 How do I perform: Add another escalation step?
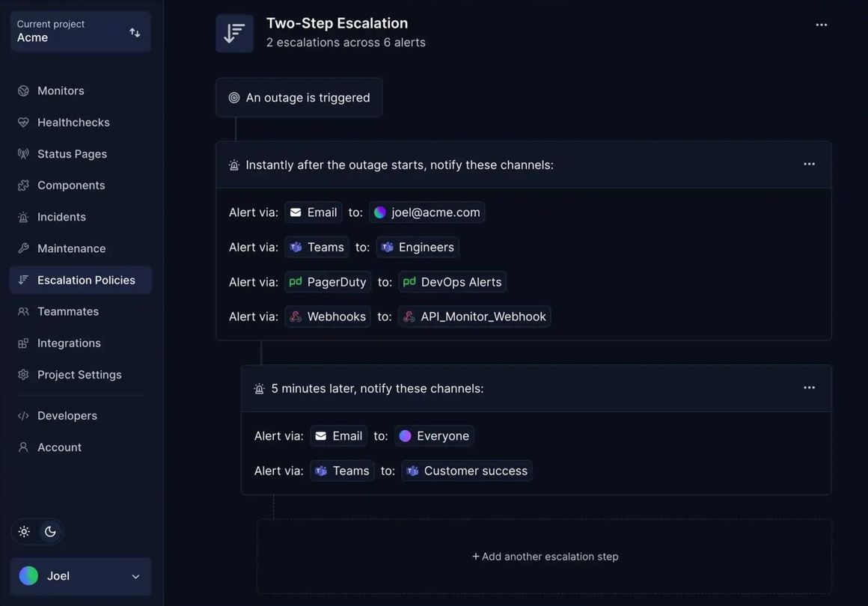pos(545,557)
